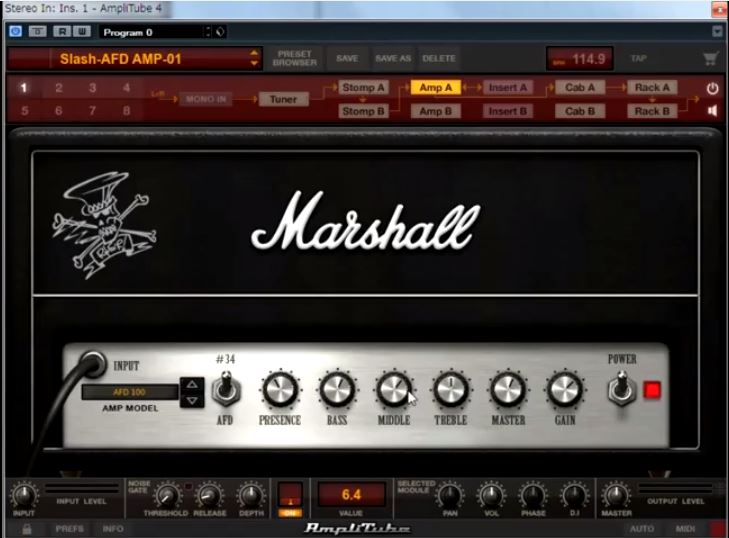Image resolution: width=729 pixels, height=538 pixels.
Task: Open the Rack A module
Action: pos(652,87)
